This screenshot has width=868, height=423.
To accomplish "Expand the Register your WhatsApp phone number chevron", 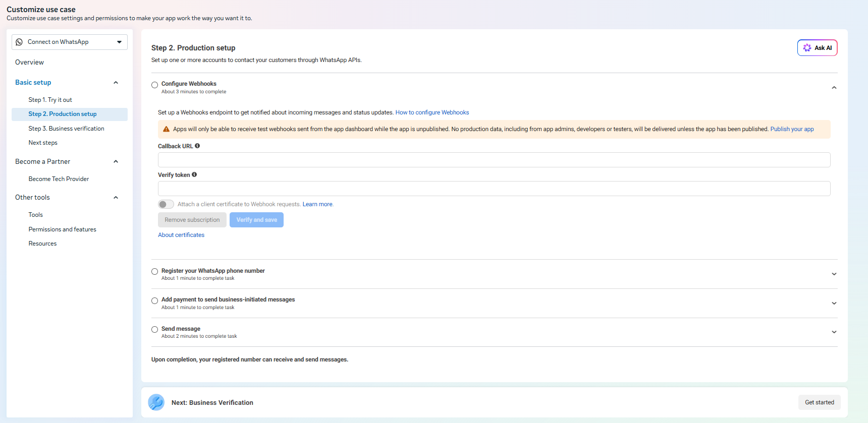I will pyautogui.click(x=834, y=274).
